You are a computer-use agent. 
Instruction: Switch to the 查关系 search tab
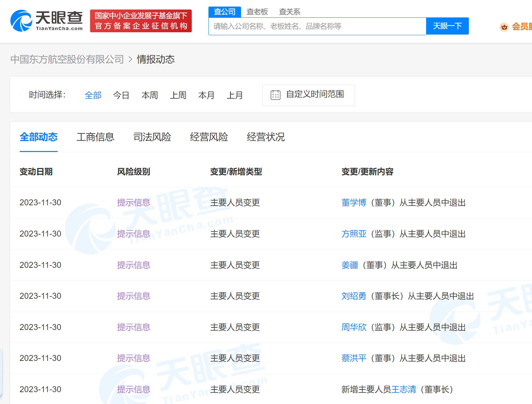click(x=289, y=12)
